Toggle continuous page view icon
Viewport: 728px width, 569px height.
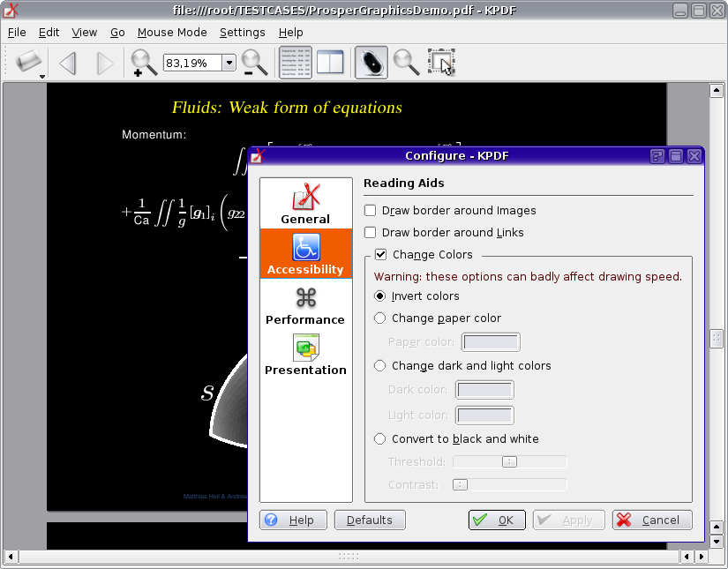pos(296,63)
